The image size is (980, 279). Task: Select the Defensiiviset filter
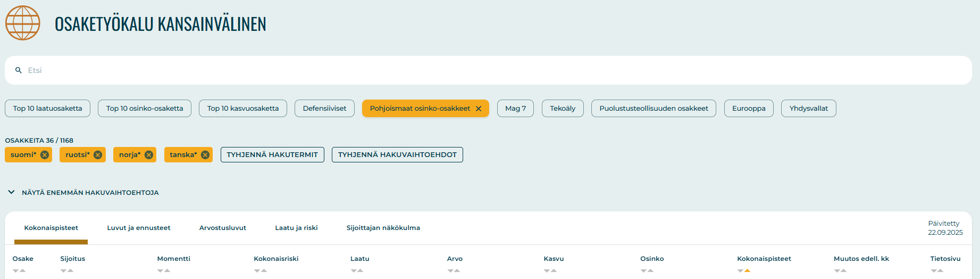(x=324, y=109)
